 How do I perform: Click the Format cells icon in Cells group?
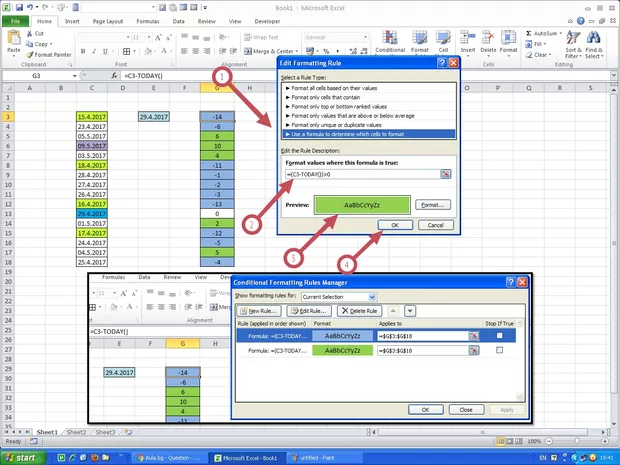(508, 38)
